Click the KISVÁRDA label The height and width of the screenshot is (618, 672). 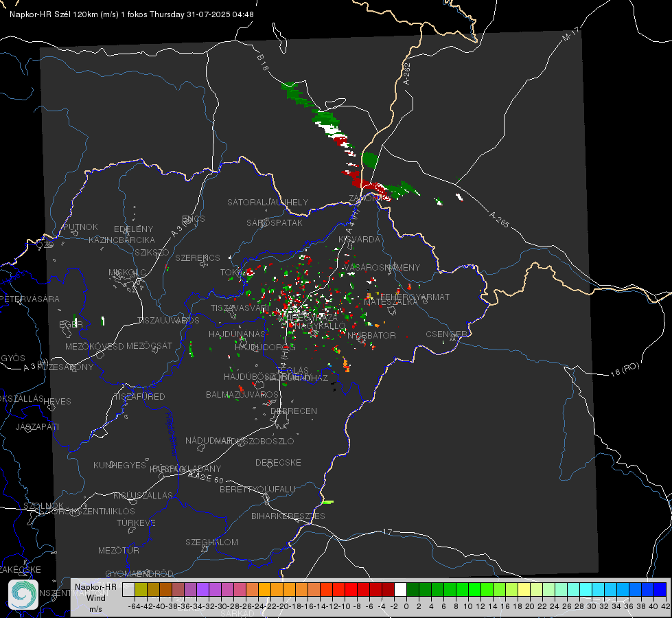pyautogui.click(x=360, y=240)
